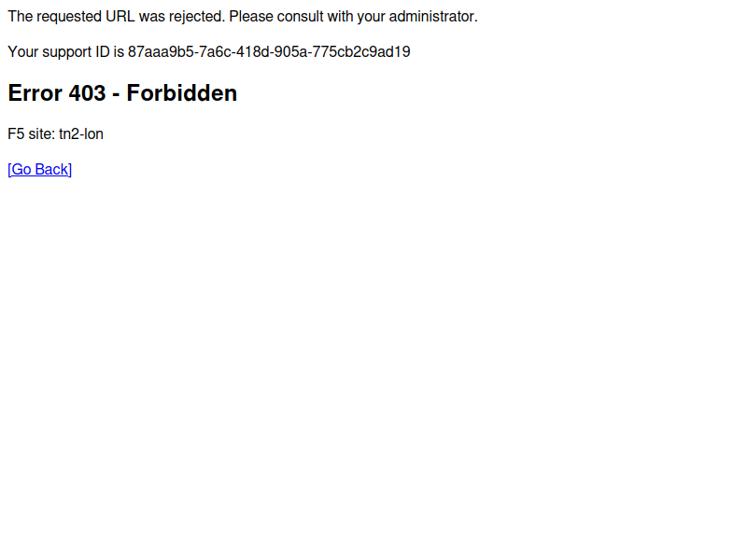Screen dimensions: 747x560
Task: Click the word URL in first line
Action: (x=120, y=17)
